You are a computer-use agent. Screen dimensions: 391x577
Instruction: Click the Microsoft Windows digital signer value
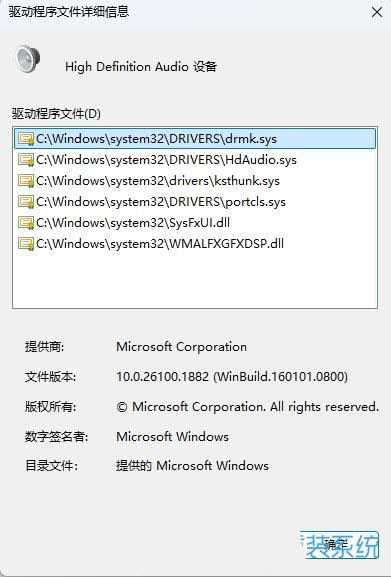173,437
